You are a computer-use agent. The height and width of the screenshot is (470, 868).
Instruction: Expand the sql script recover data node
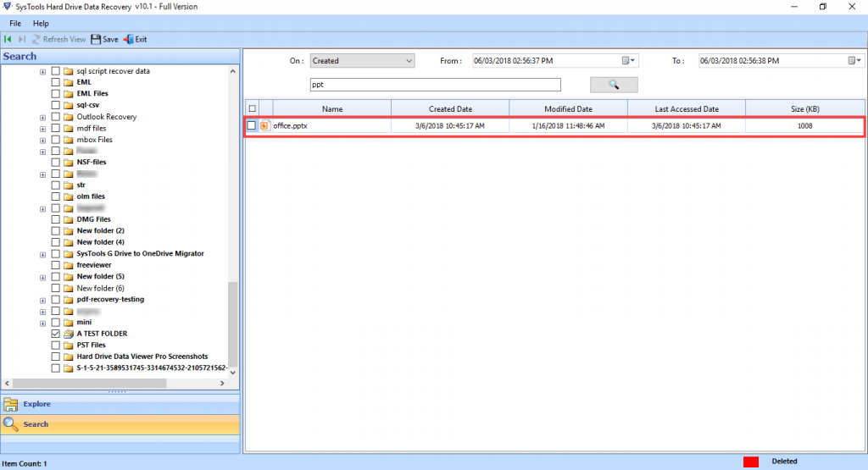coord(42,72)
